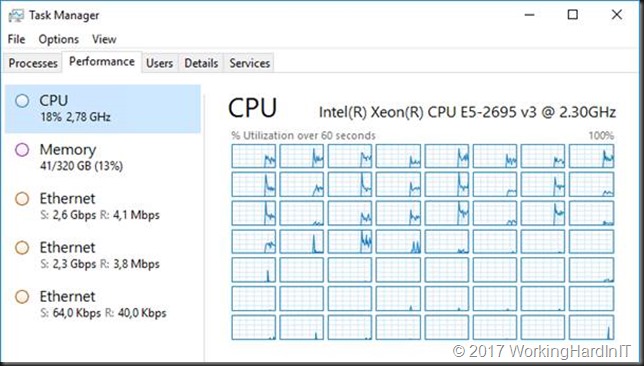Switch to the Details tab
This screenshot has height=366, width=644.
201,63
